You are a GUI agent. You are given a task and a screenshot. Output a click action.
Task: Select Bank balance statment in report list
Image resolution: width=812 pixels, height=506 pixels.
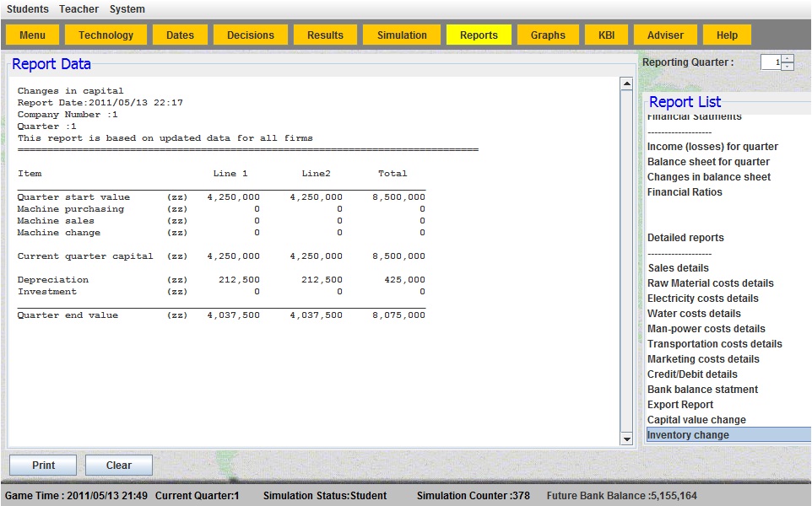coord(702,390)
